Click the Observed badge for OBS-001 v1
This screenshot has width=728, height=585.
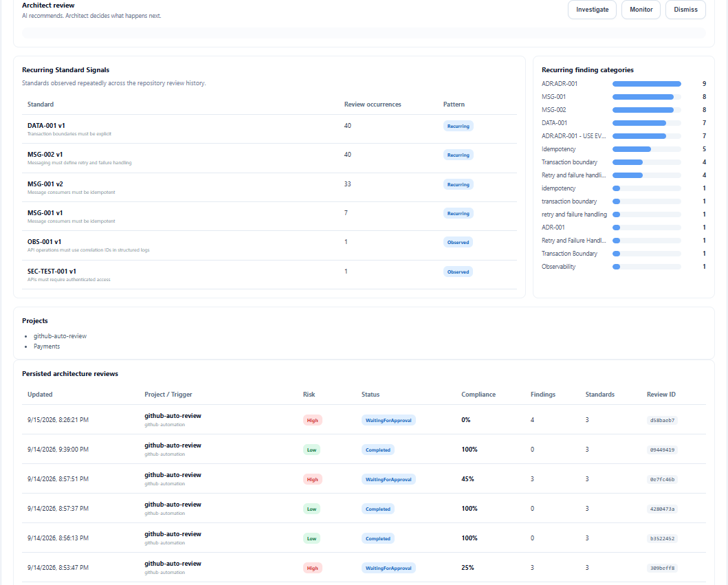[458, 243]
